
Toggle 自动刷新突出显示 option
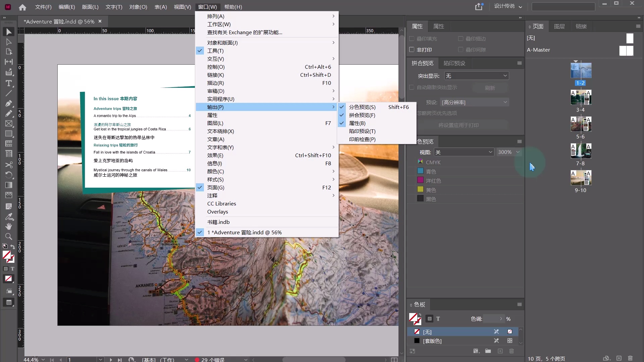pos(412,87)
